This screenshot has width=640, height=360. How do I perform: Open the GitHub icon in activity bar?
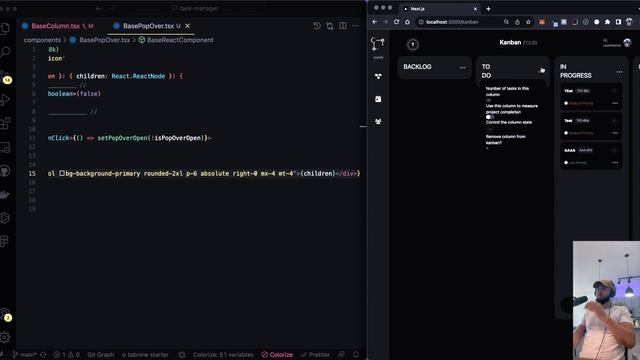pyautogui.click(x=5, y=171)
